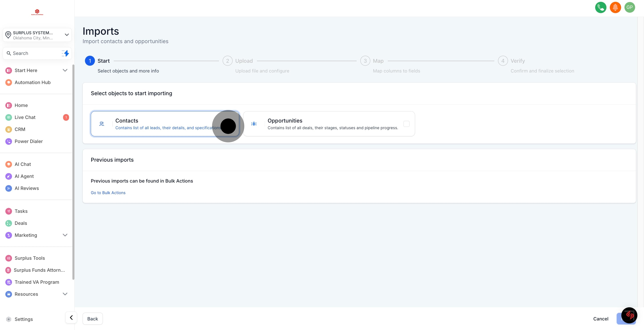The height and width of the screenshot is (330, 644).
Task: Follow the Go to Bulk Actions link
Action: pos(108,193)
